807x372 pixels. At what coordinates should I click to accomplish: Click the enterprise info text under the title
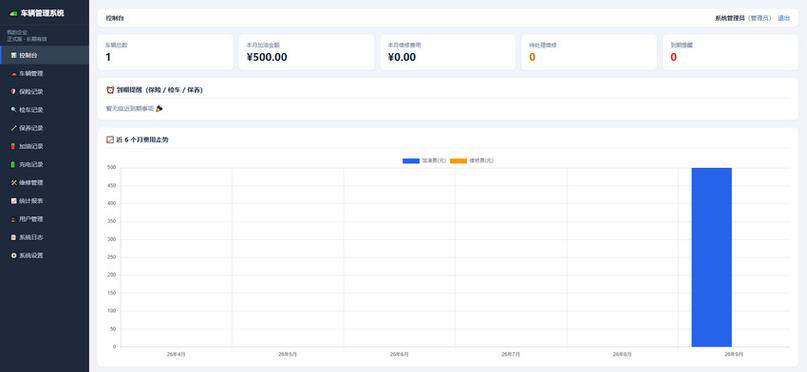pos(27,36)
